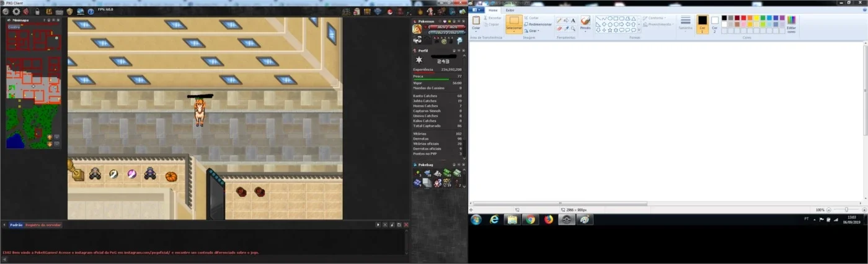This screenshot has height=264, width=868.
Task: Click the zoom in plus button in Paint
Action: [x=863, y=210]
